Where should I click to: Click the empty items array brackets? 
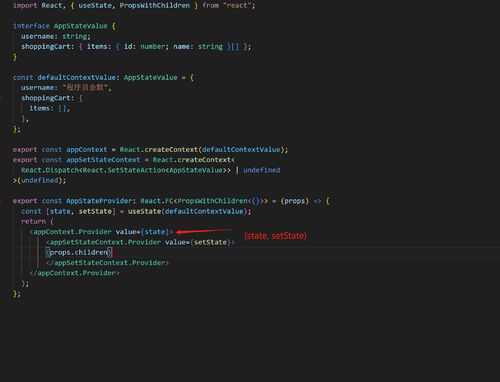click(x=62, y=108)
